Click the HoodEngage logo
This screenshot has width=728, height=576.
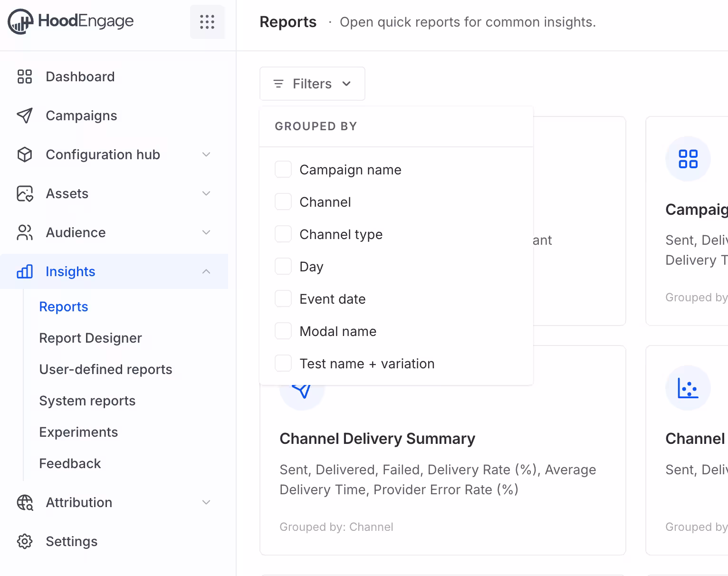coord(71,21)
